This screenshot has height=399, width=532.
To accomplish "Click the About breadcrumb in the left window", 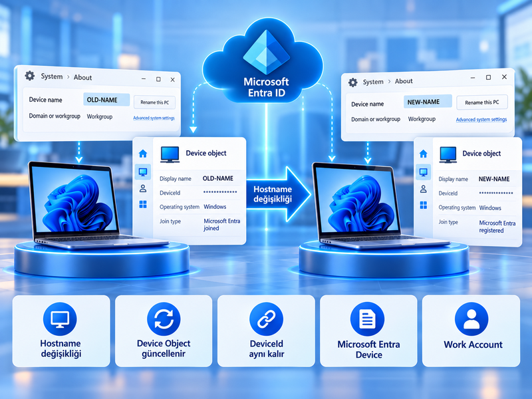I will click(x=82, y=77).
